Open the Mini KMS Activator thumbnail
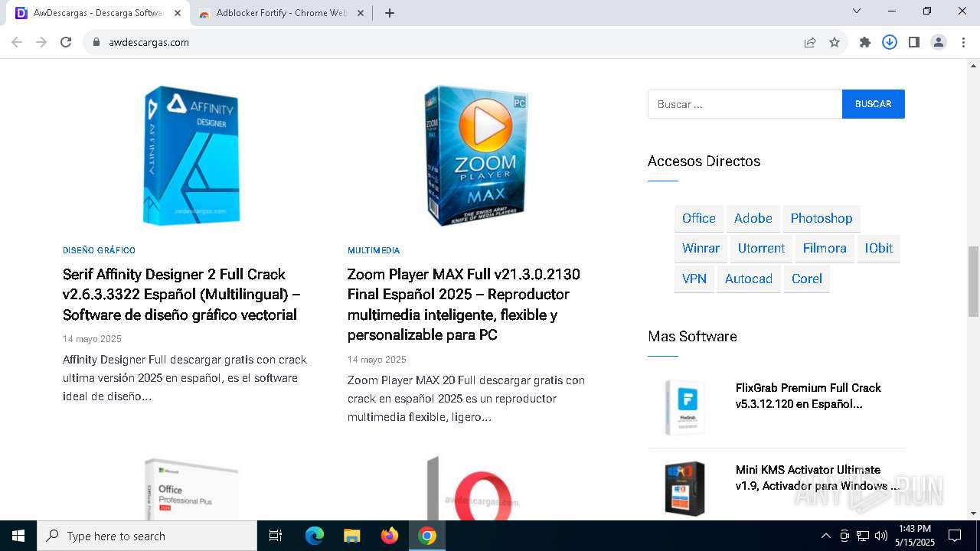This screenshot has width=980, height=551. (684, 488)
